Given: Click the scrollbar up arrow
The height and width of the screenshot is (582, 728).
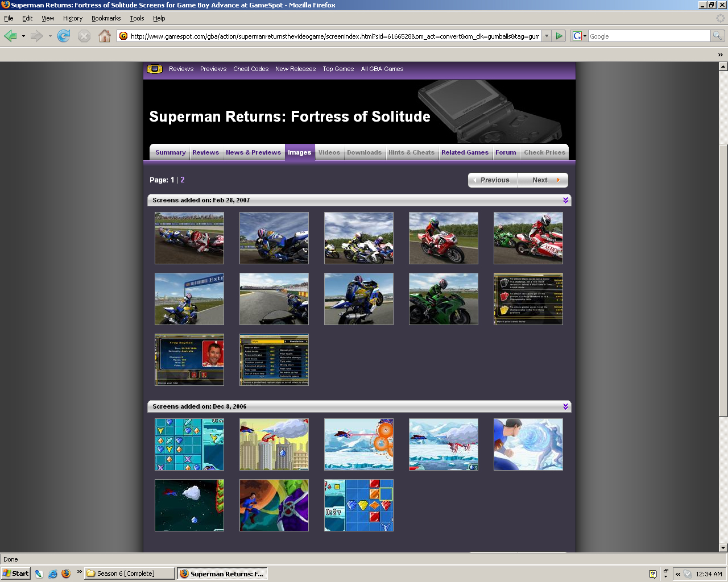Looking at the screenshot, I should click(723, 66).
